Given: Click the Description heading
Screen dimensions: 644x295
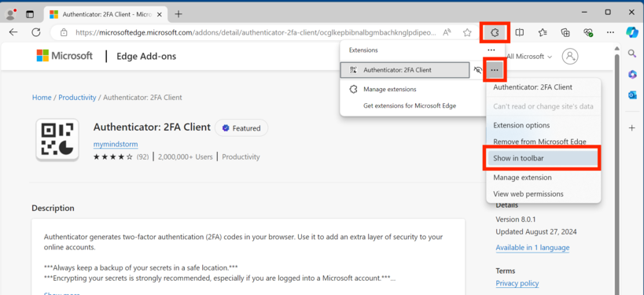Looking at the screenshot, I should (x=53, y=208).
